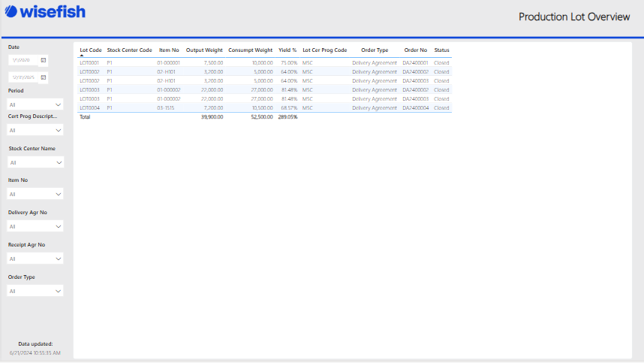This screenshot has height=363, width=644.
Task: Sort by Output Weight column header
Action: point(204,50)
